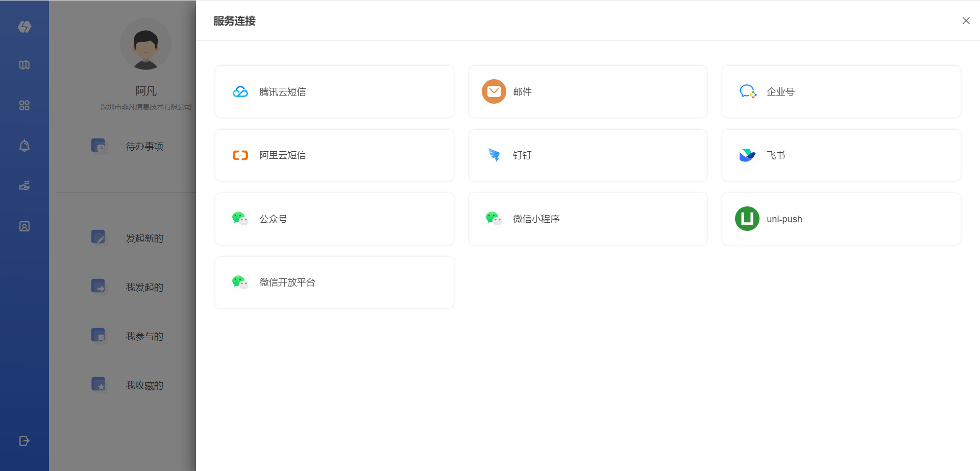The image size is (980, 471).
Task: Open the 我收藏的 menu item
Action: click(145, 386)
